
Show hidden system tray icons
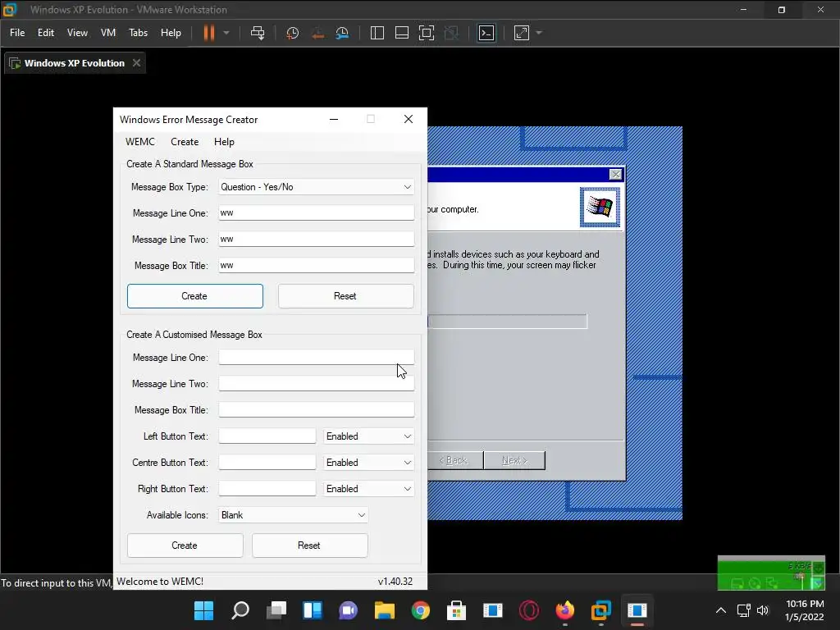pyautogui.click(x=721, y=610)
